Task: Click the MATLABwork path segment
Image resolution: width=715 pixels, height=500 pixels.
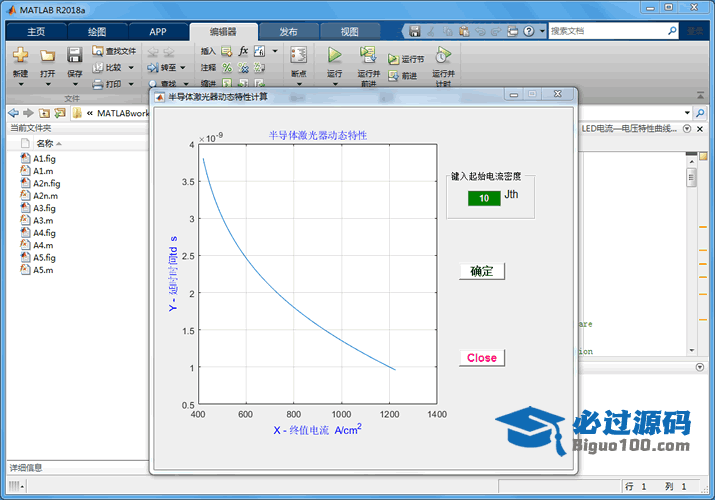Action: pos(123,113)
